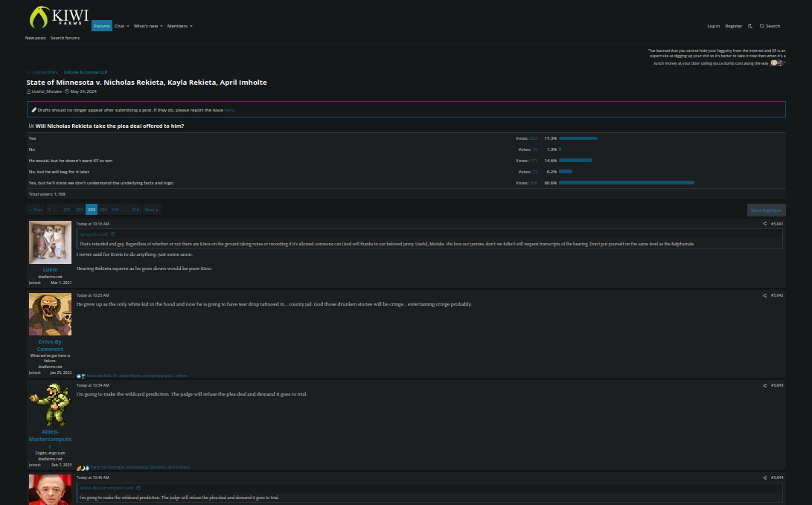Go to page 295
The height and width of the screenshot is (505, 812).
click(x=115, y=210)
